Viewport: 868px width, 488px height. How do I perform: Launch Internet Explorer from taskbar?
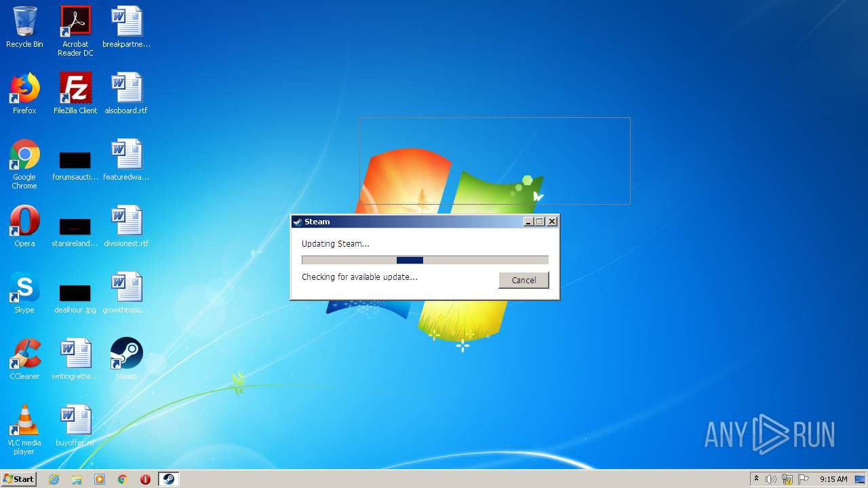click(x=54, y=479)
